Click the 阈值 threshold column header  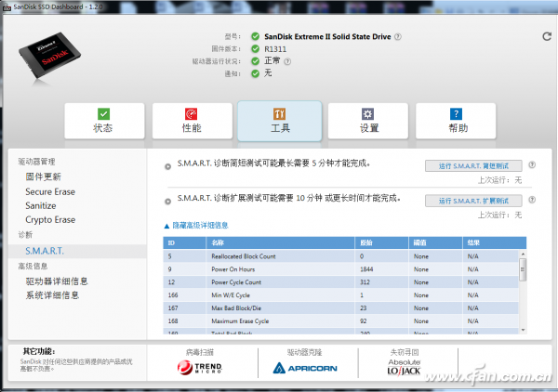point(435,242)
